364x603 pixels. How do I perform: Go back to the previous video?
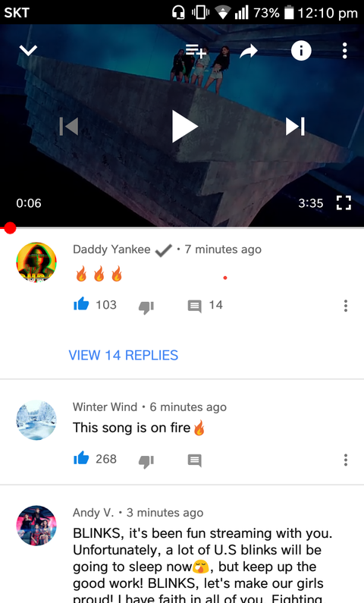69,126
